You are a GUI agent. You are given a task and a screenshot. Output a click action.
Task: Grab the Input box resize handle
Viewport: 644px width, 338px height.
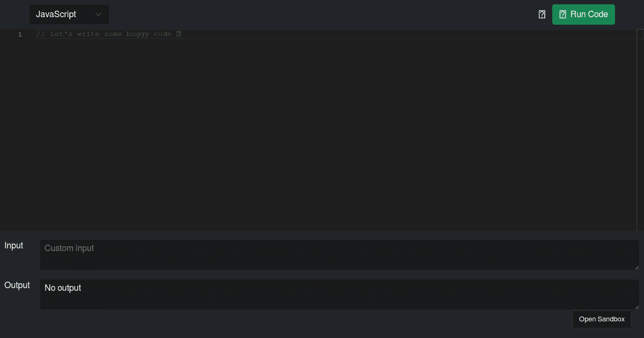pos(636,267)
